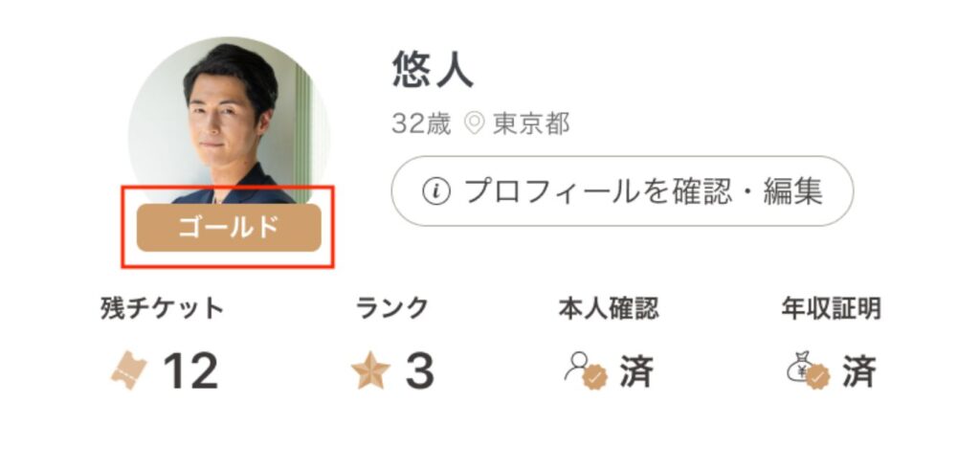Click 済 status under 年収証明
Viewport: 980px width, 469px height.
pos(859,371)
